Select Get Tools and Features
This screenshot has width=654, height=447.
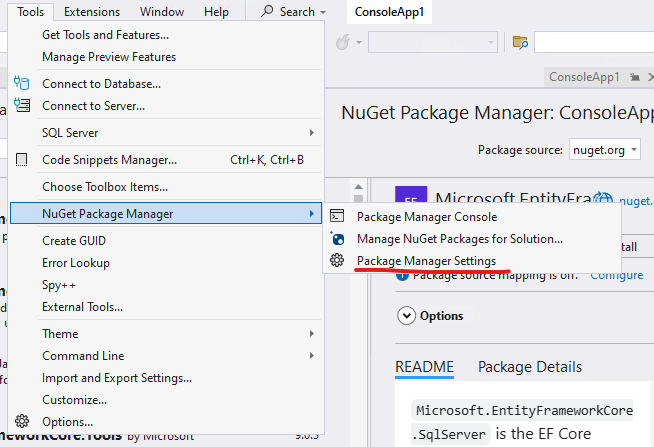(x=106, y=35)
